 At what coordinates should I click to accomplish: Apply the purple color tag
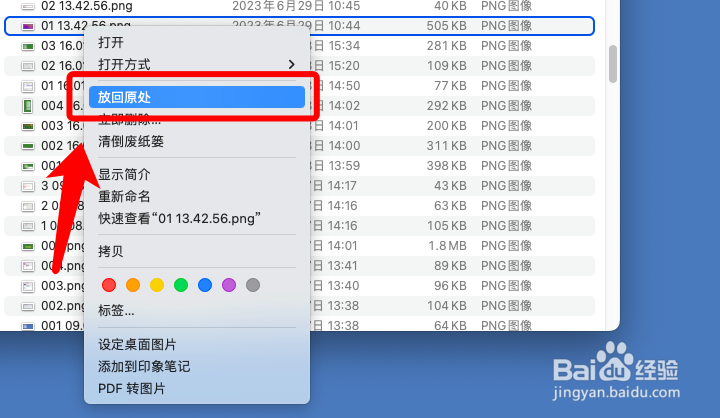click(229, 285)
